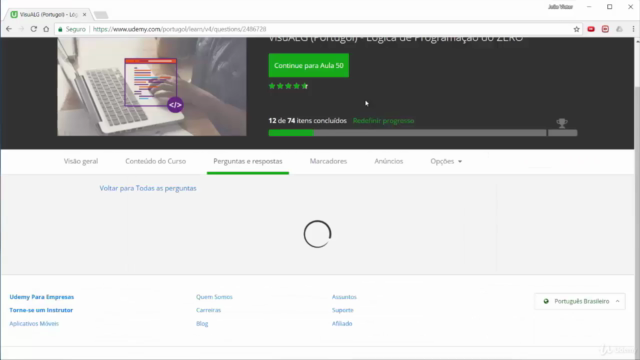Click Quem Somos footer link
This screenshot has width=640, height=360.
[x=214, y=297]
